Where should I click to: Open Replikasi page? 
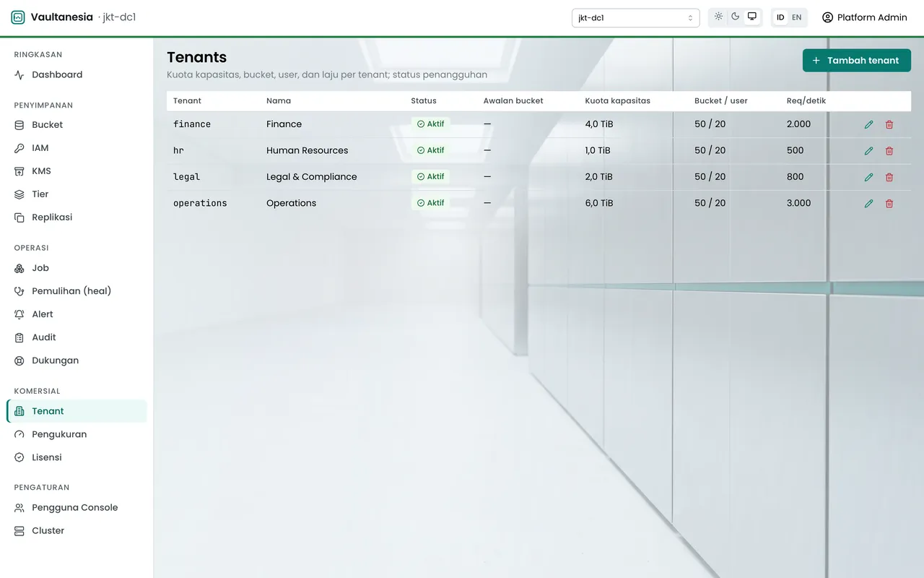tap(77, 217)
